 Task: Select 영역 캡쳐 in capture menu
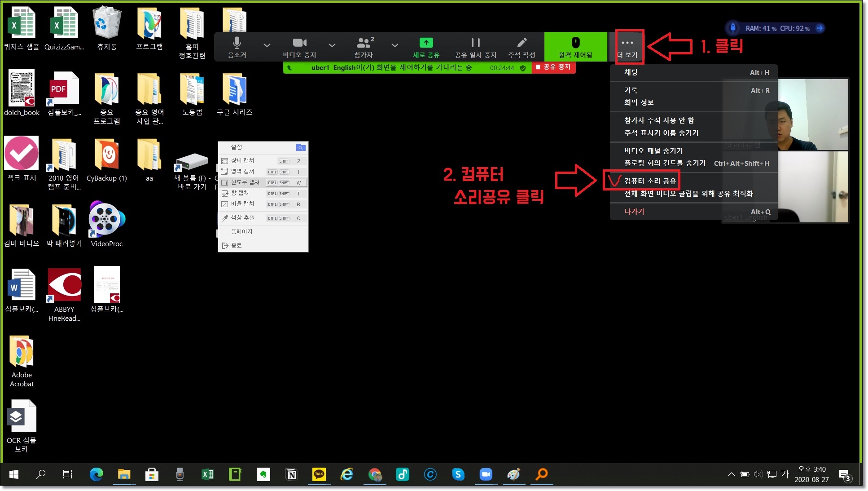263,172
